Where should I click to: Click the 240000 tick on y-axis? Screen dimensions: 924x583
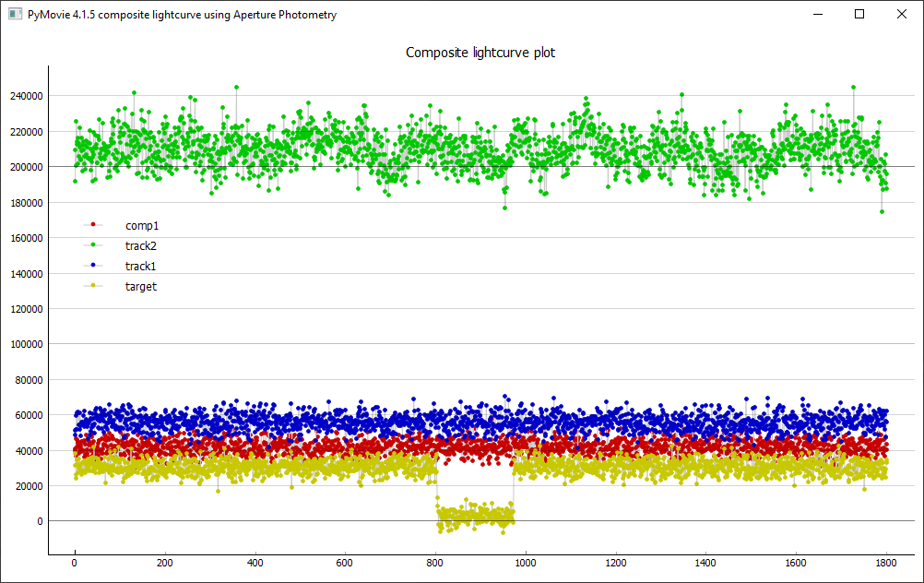(26, 96)
